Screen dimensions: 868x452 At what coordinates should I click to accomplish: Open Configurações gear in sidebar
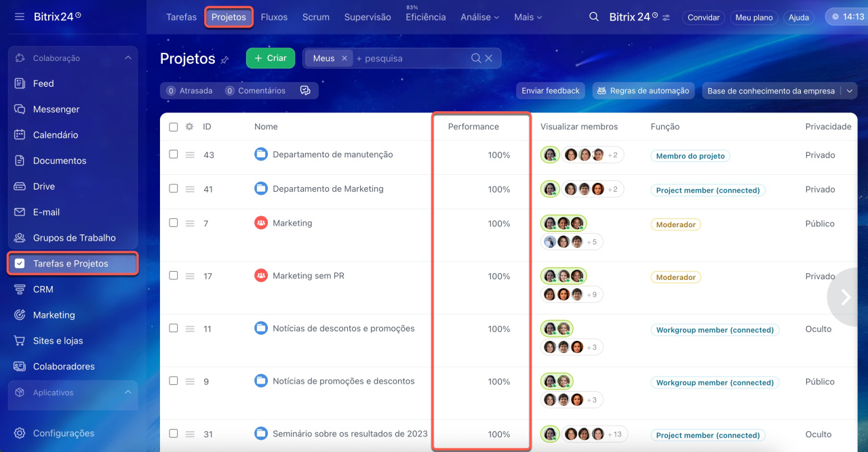pos(20,433)
